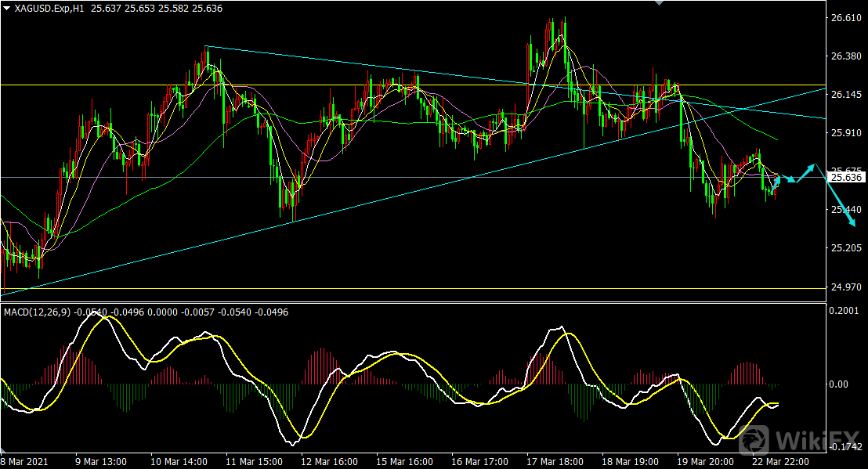
Task: Select the lower yellow horizontal support line
Action: tap(392, 288)
